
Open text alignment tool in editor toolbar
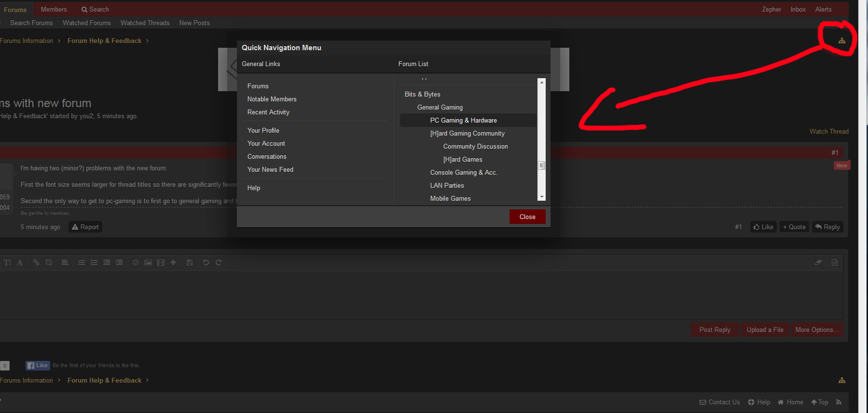(x=65, y=262)
